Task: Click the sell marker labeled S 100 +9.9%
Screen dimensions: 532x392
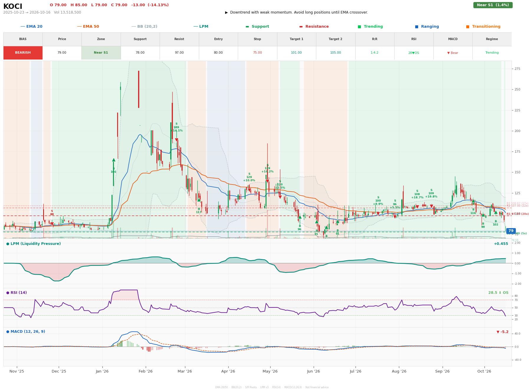Action: [x=378, y=214]
